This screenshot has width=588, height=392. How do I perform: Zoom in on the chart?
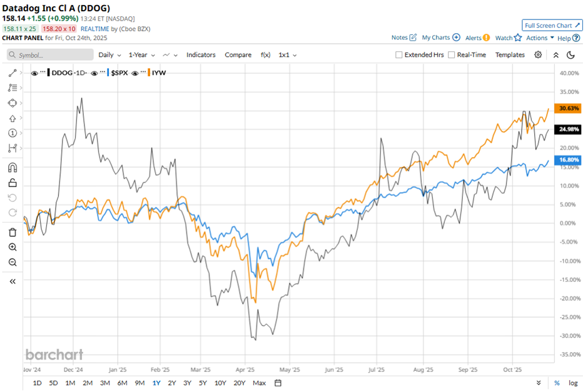click(x=13, y=247)
